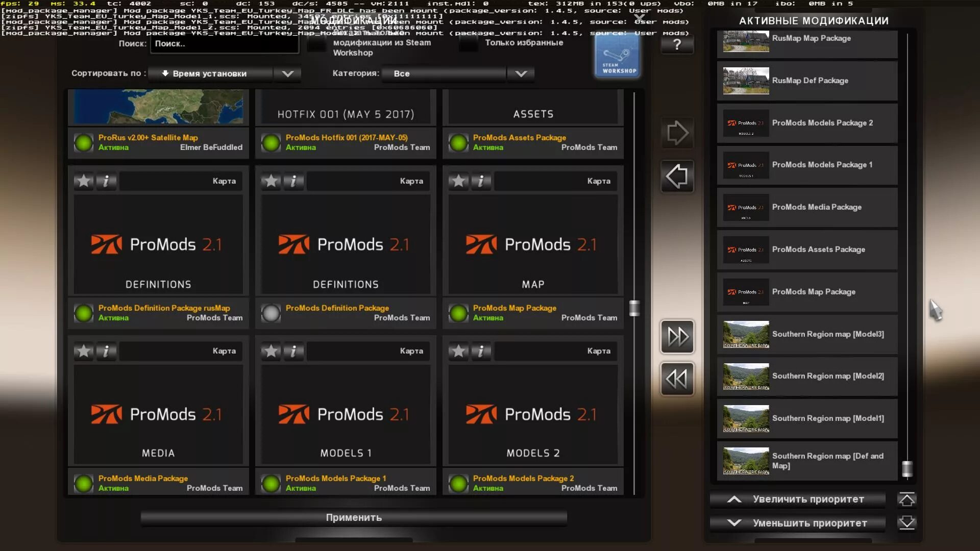Screen dimensions: 980x551
Task: Click the right arrow activate mod icon
Action: click(677, 133)
